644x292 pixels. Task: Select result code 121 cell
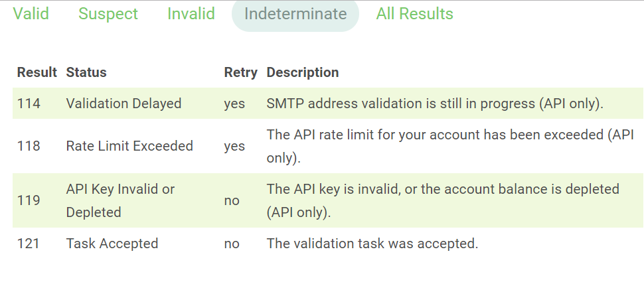coord(29,244)
